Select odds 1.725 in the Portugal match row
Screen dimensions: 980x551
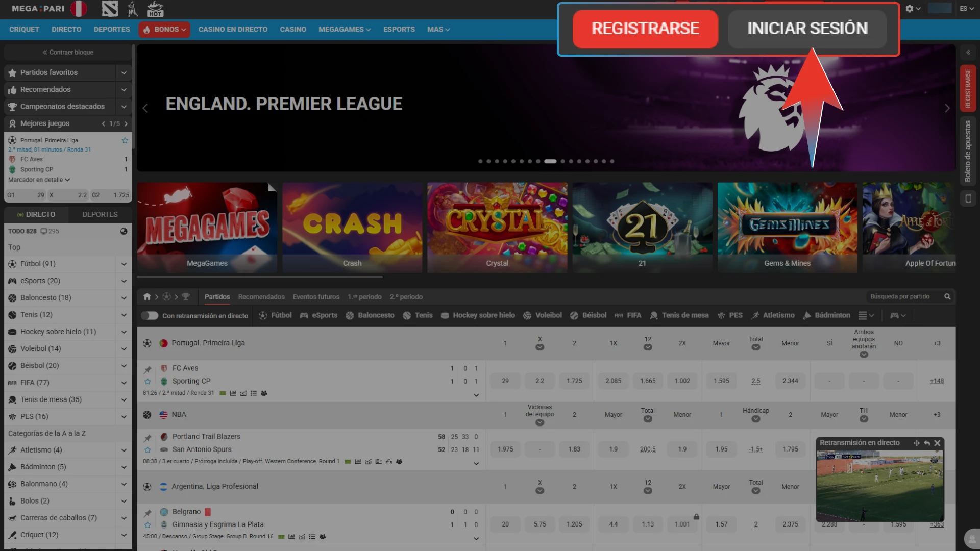click(574, 381)
